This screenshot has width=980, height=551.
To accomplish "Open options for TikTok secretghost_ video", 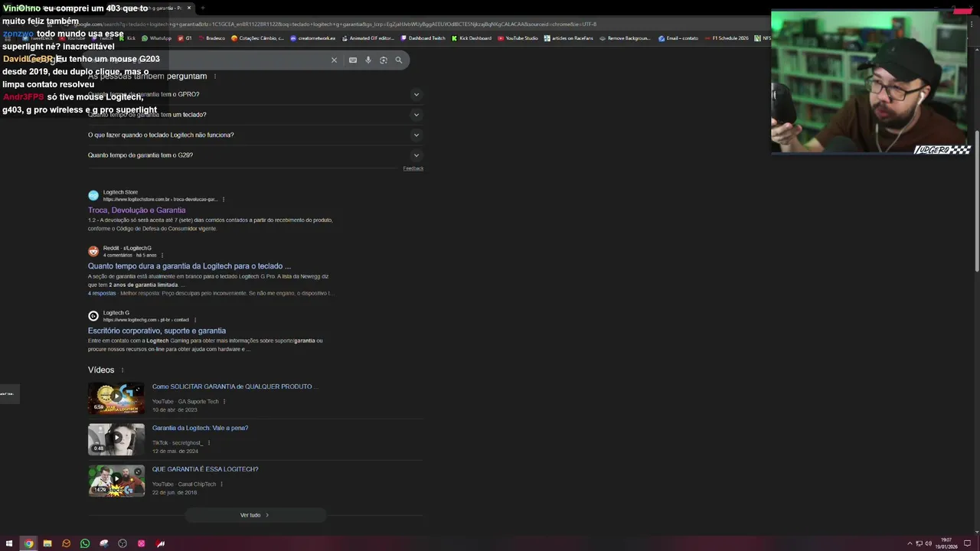I will pyautogui.click(x=209, y=442).
